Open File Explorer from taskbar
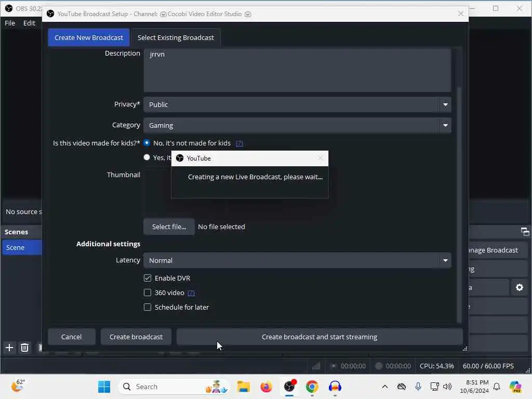The image size is (532, 399). click(x=243, y=387)
